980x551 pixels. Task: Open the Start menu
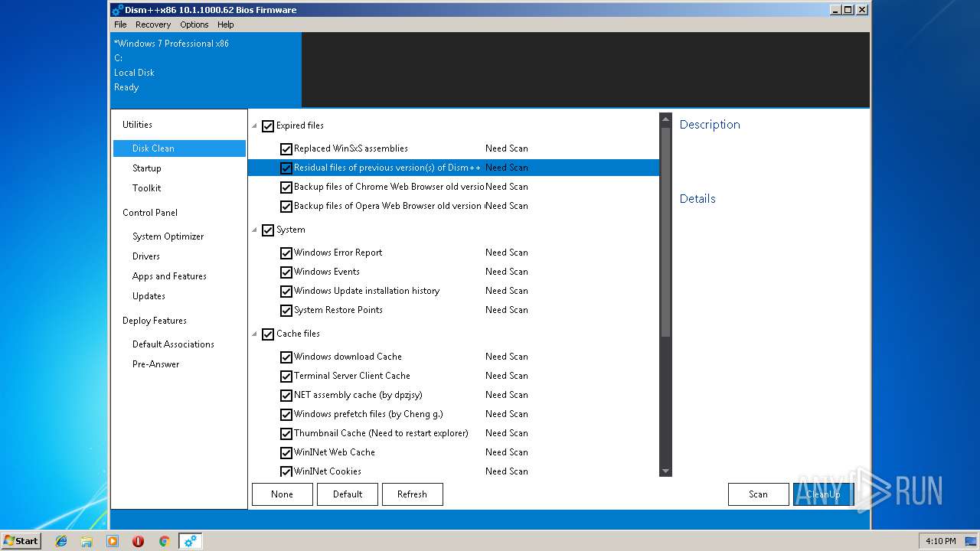tap(21, 540)
